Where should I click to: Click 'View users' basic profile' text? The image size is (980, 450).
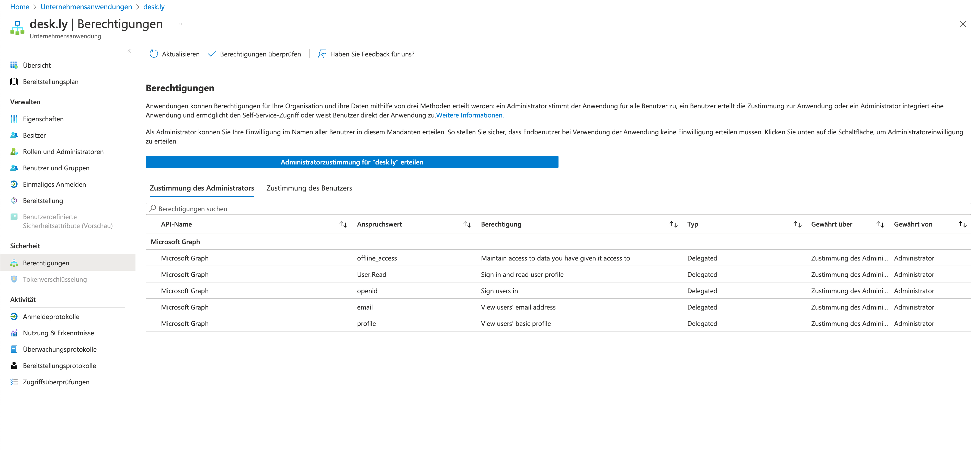click(516, 323)
